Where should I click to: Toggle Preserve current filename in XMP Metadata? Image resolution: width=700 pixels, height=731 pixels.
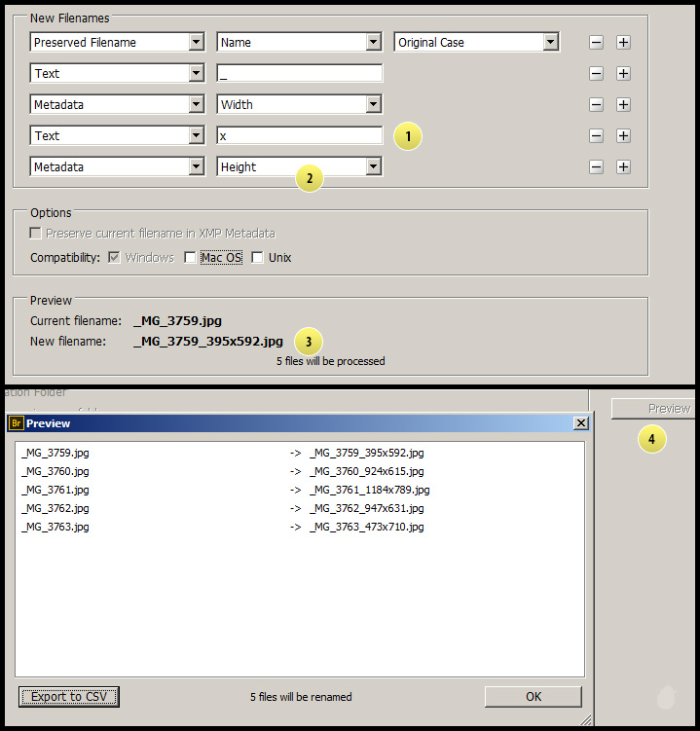click(x=36, y=234)
